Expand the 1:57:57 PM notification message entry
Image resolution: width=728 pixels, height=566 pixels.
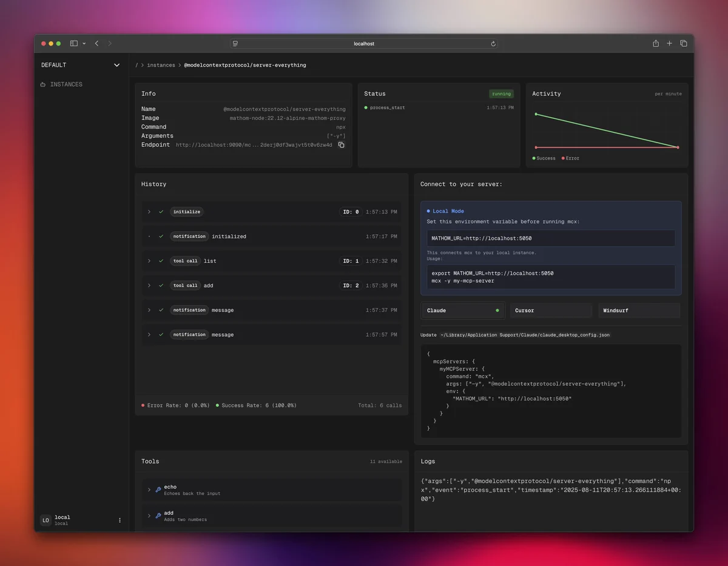pyautogui.click(x=149, y=334)
